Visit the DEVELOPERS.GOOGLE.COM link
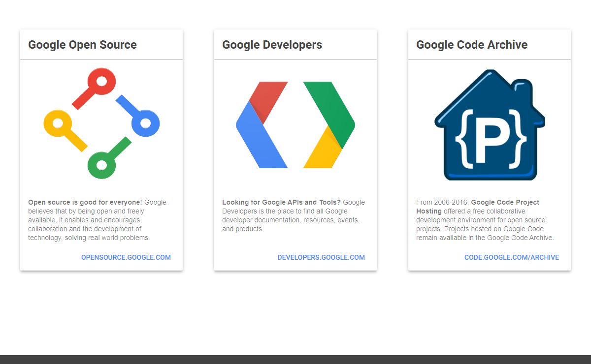The image size is (591, 364). (x=321, y=257)
